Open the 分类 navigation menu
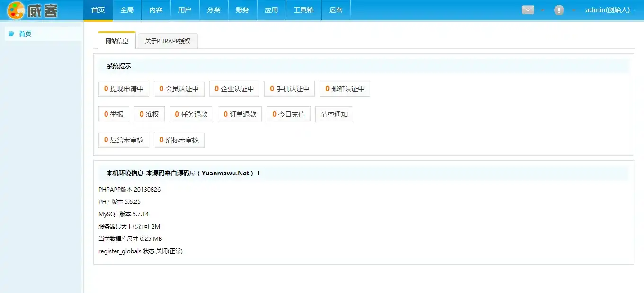 pyautogui.click(x=214, y=10)
